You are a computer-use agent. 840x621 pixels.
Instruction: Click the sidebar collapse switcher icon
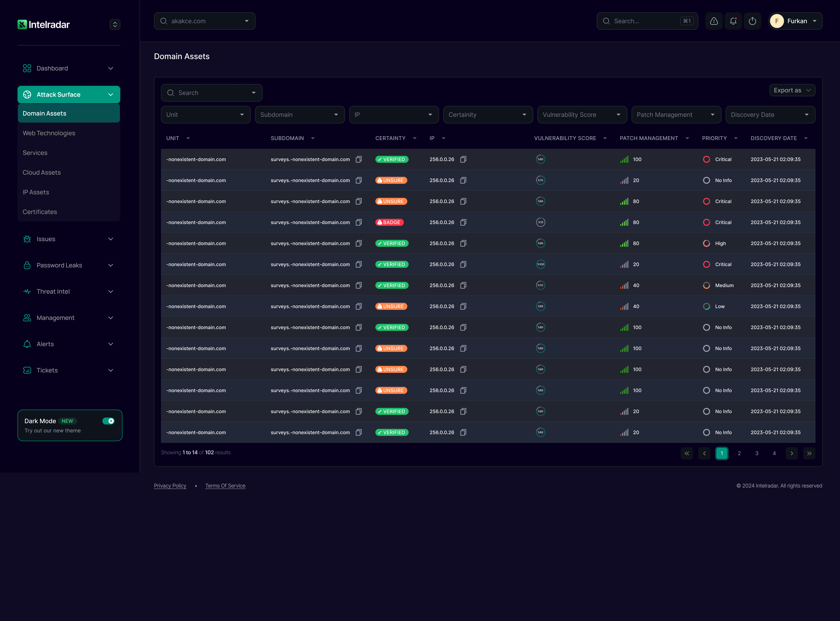pyautogui.click(x=115, y=25)
